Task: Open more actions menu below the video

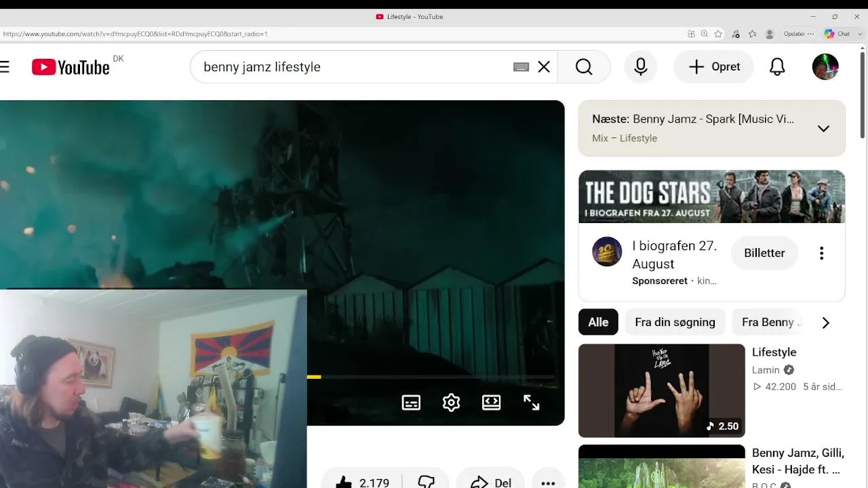Action: click(548, 483)
